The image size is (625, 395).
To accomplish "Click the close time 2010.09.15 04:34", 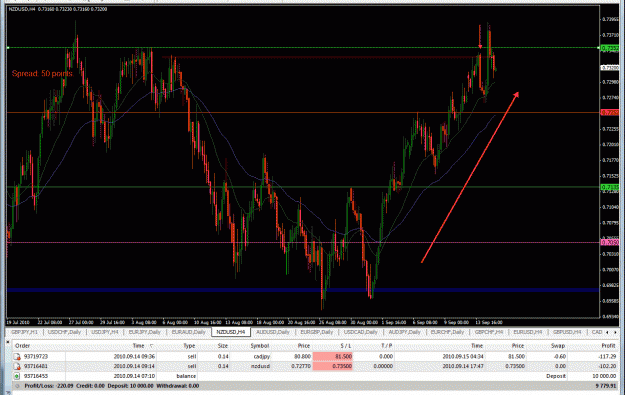I will coord(463,356).
